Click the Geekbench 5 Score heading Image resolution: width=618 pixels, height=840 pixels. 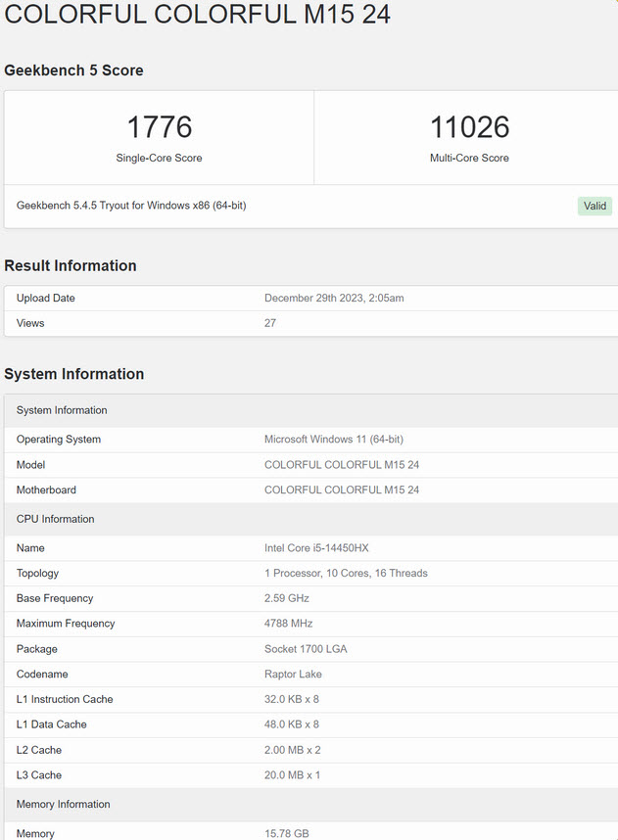pyautogui.click(x=73, y=70)
